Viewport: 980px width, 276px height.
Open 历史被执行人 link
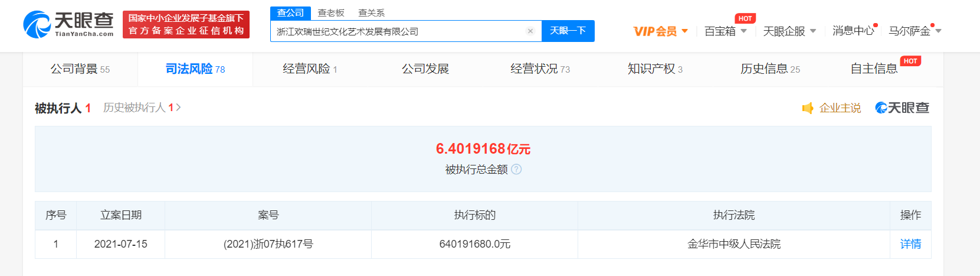[x=142, y=108]
